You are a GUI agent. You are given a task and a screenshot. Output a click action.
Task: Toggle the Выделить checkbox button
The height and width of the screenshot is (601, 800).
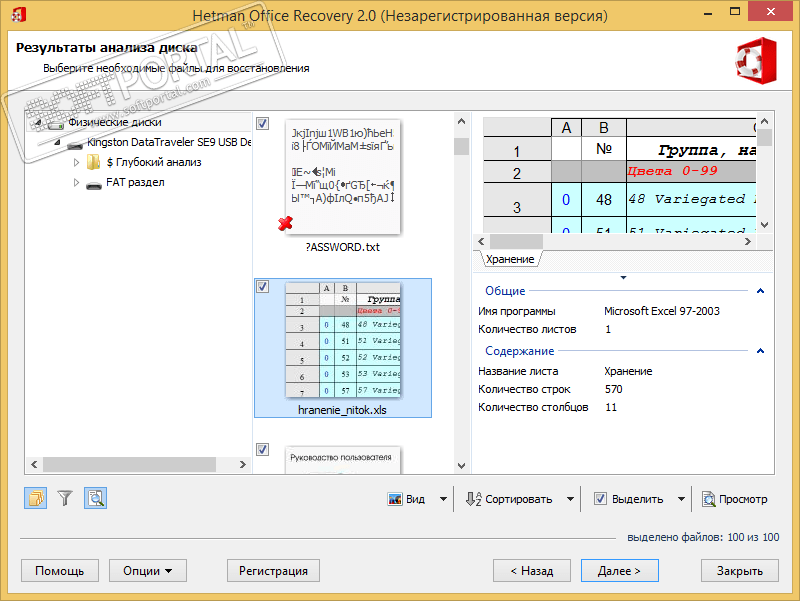click(x=601, y=499)
